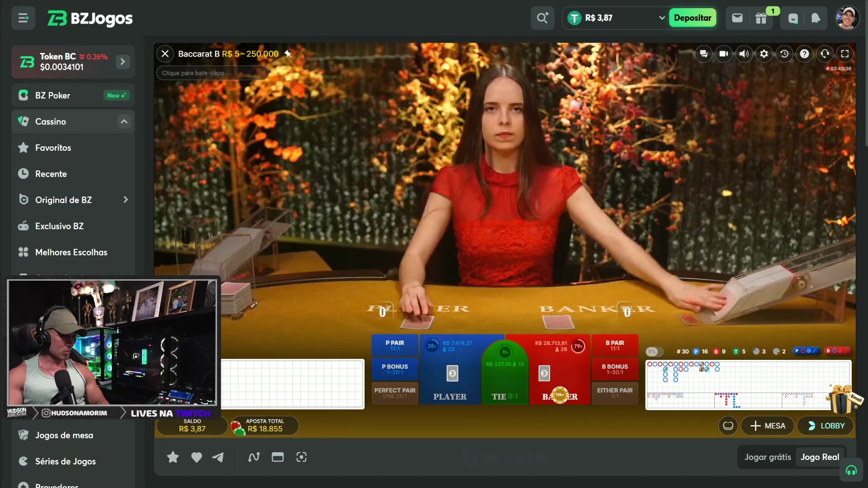Expand the Token BC price arrow
The width and height of the screenshot is (868, 488).
point(123,62)
